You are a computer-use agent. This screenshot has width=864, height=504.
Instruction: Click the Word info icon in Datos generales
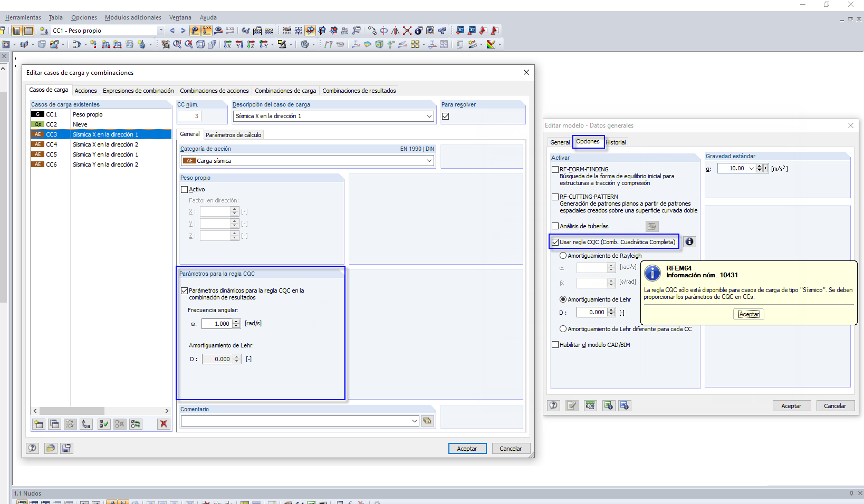point(625,405)
